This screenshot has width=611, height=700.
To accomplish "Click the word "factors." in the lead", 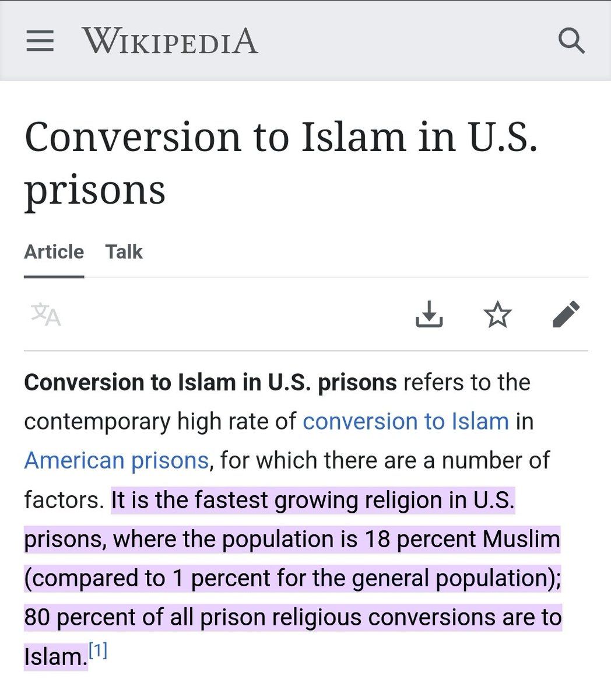I will [64, 500].
